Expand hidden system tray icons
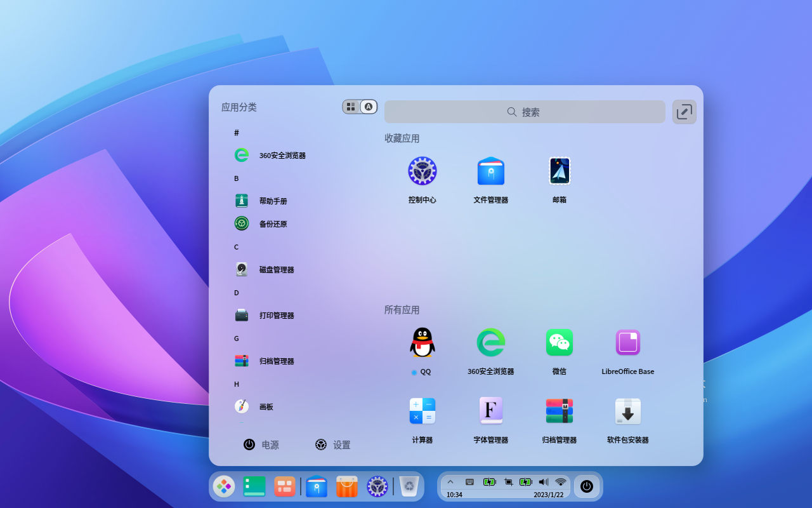This screenshot has width=812, height=508. coord(450,481)
